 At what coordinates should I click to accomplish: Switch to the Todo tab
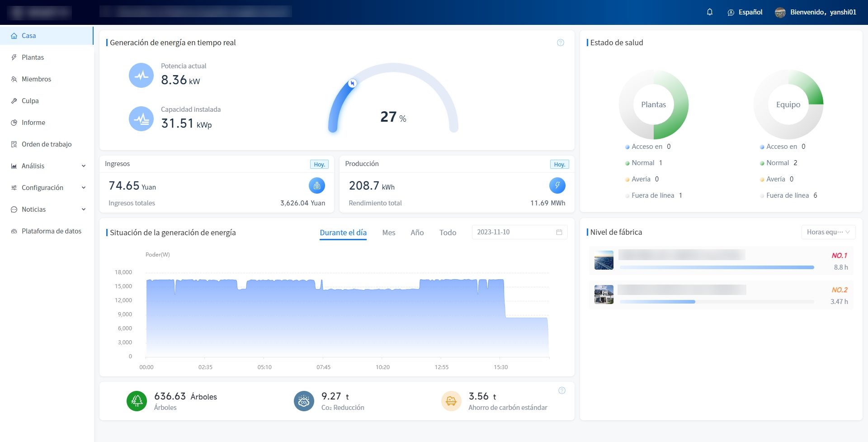click(x=448, y=233)
